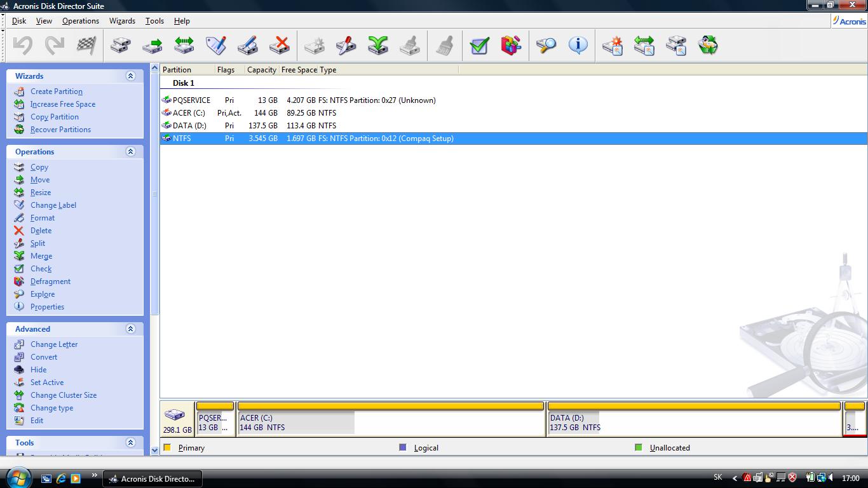Select the PQSER... block in disk map
Viewport: 868px width, 488px height.
pos(215,419)
